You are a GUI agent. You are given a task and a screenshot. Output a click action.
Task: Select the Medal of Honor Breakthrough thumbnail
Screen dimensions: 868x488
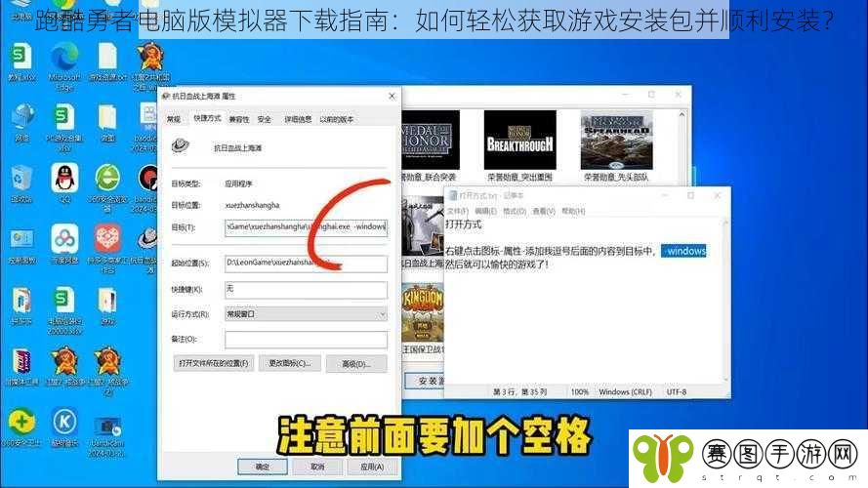click(519, 140)
